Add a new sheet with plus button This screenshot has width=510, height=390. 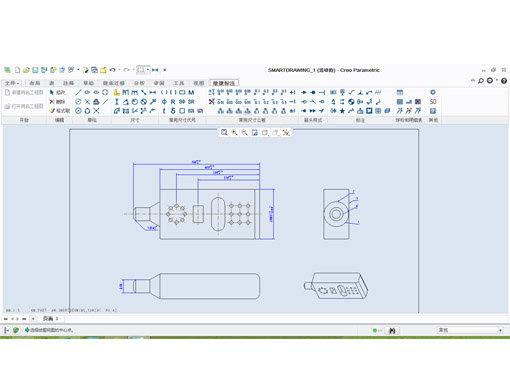pyautogui.click(x=33, y=319)
